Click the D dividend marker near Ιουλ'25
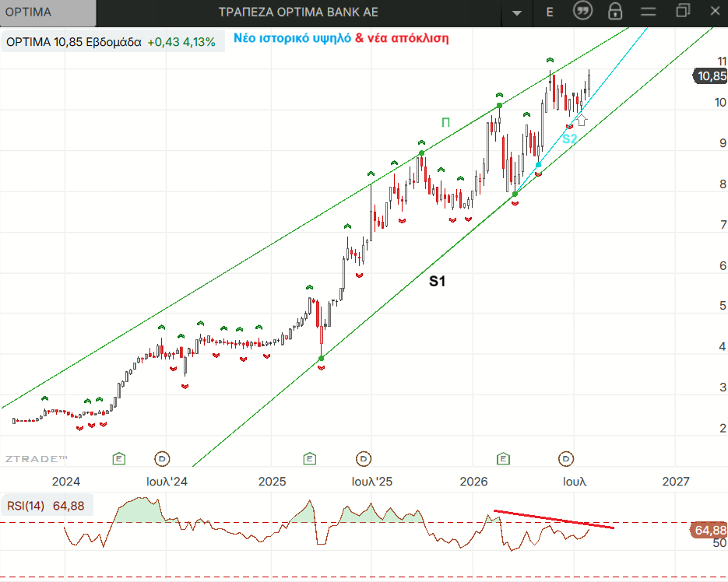The height and width of the screenshot is (582, 728). (364, 459)
